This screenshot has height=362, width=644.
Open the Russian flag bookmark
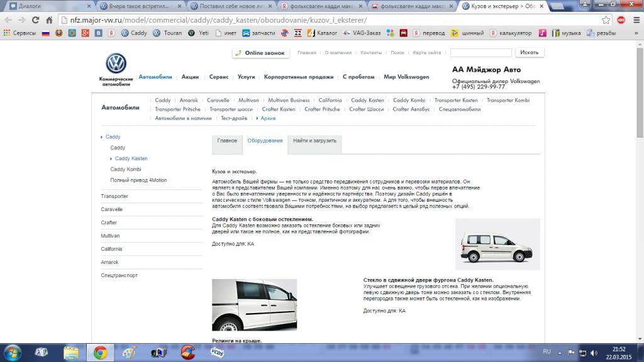(x=45, y=33)
